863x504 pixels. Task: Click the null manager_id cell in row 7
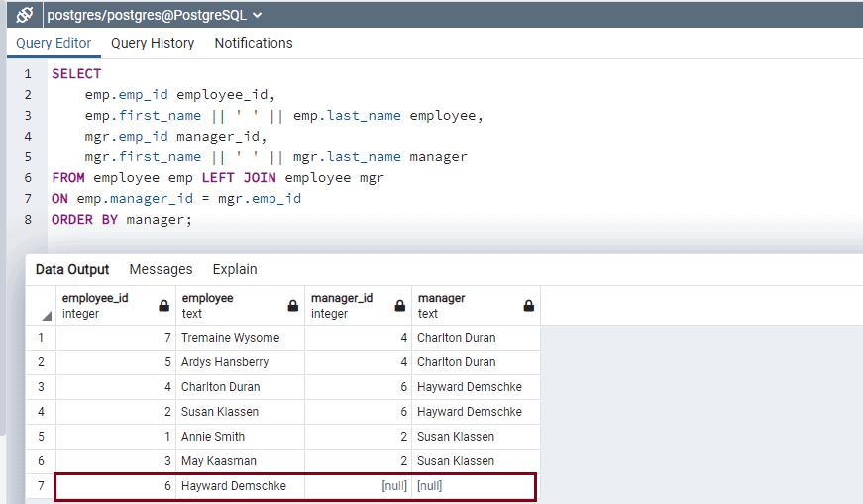tap(358, 486)
